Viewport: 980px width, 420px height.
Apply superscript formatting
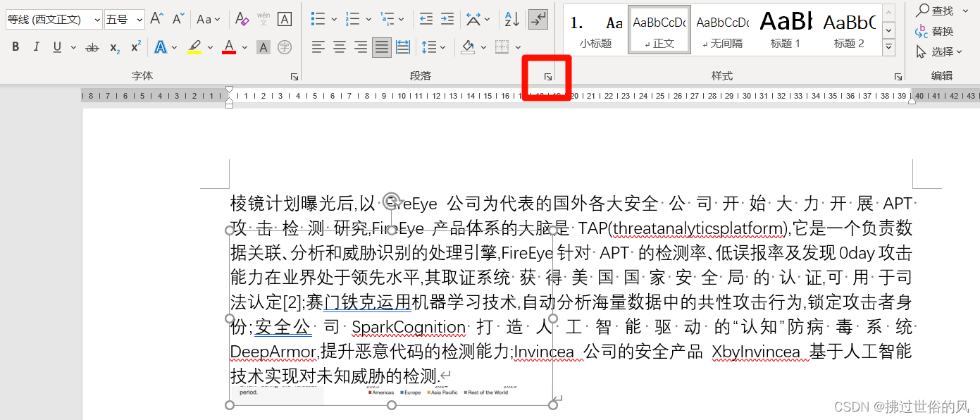point(136,48)
